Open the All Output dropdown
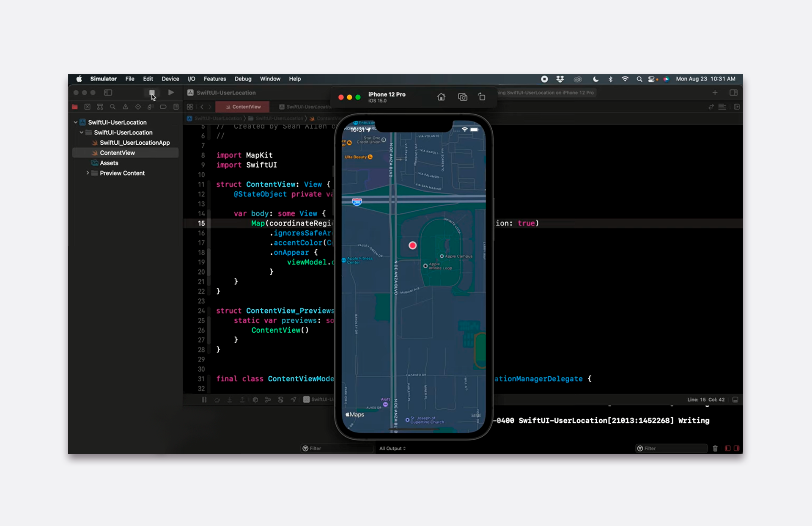The width and height of the screenshot is (812, 526). pos(392,449)
